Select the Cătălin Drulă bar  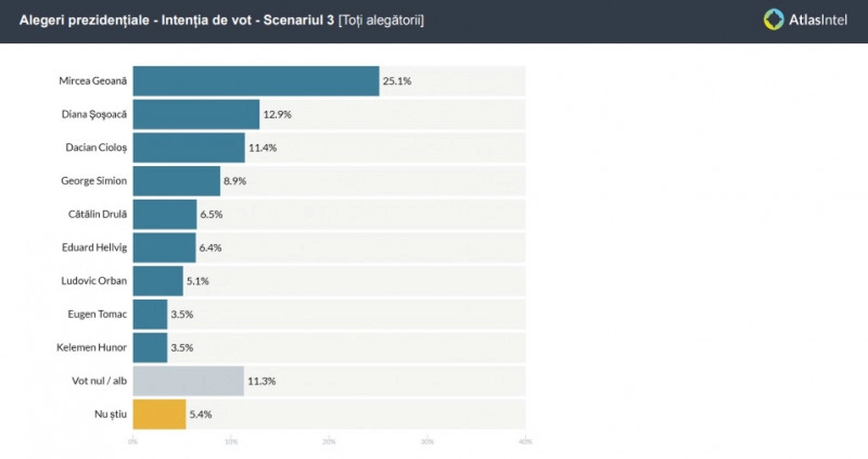pos(165,214)
